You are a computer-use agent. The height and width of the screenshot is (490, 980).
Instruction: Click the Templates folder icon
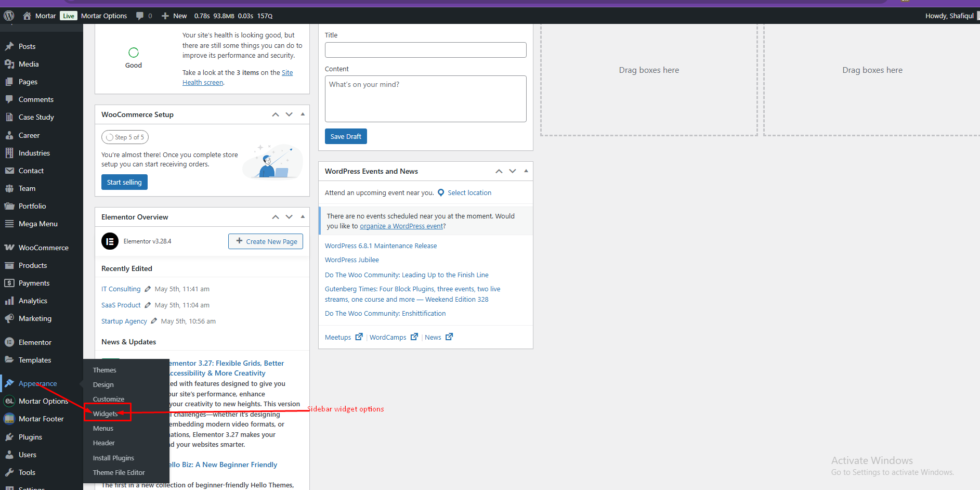tap(9, 360)
